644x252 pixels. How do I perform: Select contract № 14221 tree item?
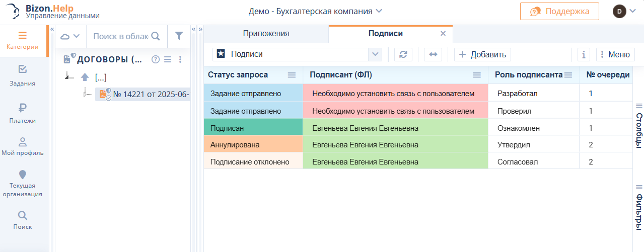click(151, 94)
